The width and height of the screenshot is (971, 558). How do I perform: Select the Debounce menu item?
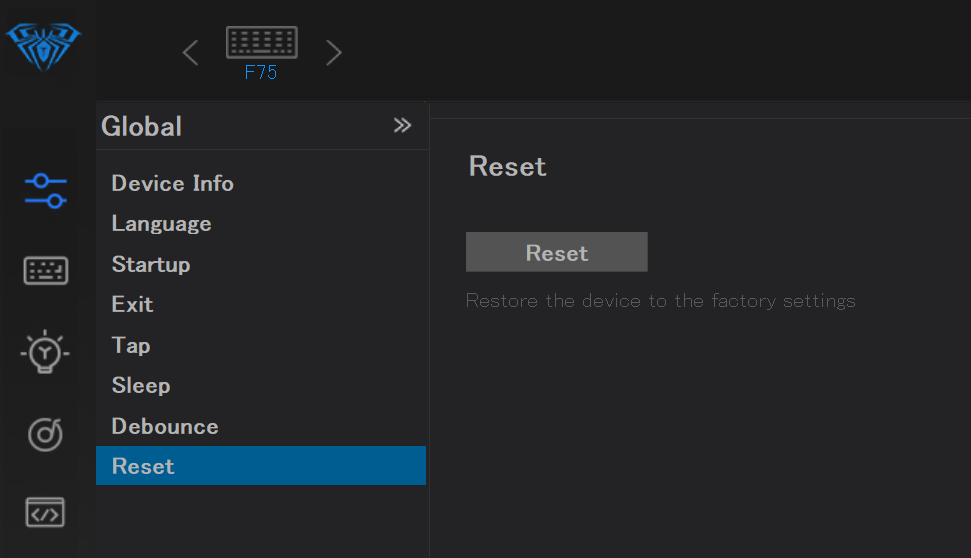(x=164, y=427)
